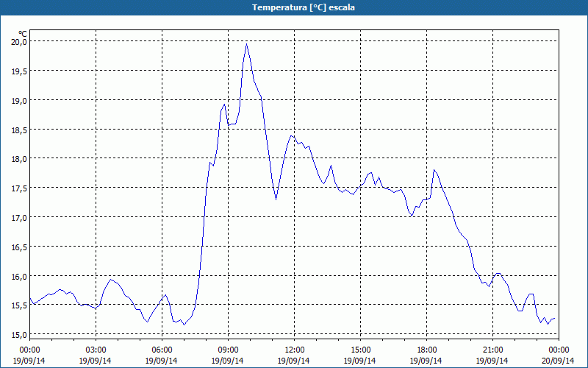This screenshot has height=368, width=588.
Task: Click the 18:00 time axis label
Action: point(426,350)
